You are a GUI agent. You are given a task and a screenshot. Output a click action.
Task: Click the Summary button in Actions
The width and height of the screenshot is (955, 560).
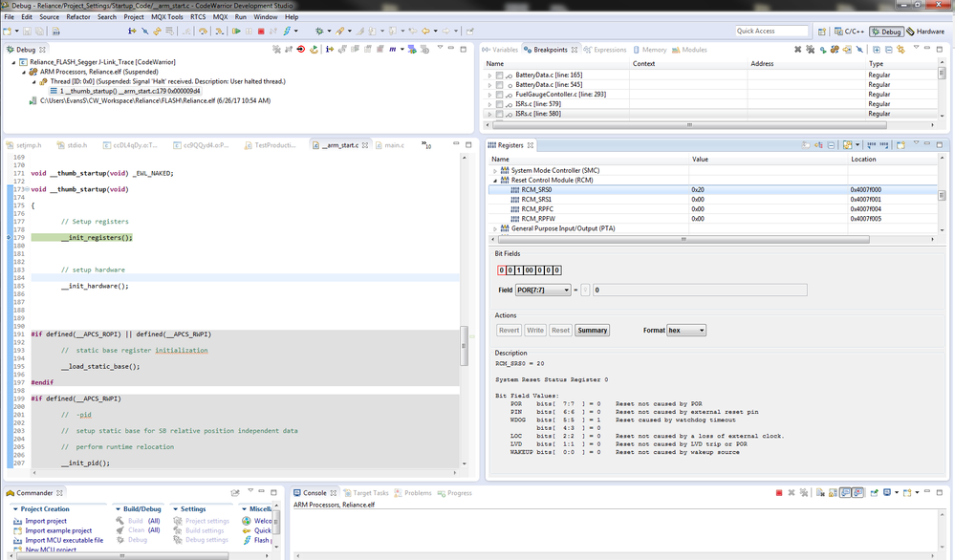pos(593,330)
